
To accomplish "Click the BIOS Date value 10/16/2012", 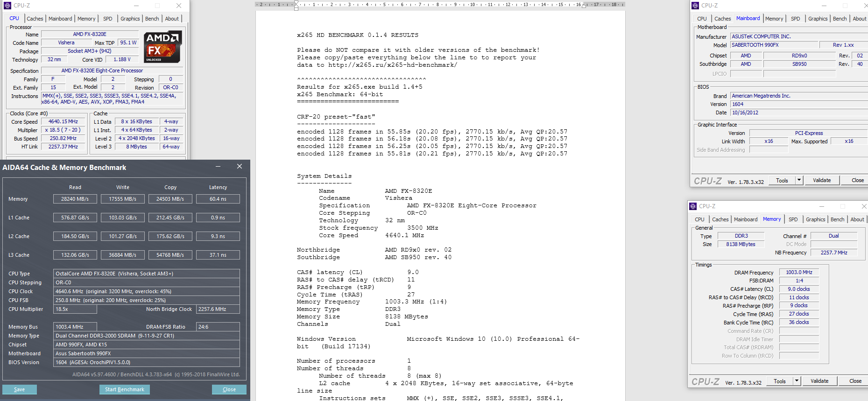I will pos(799,113).
